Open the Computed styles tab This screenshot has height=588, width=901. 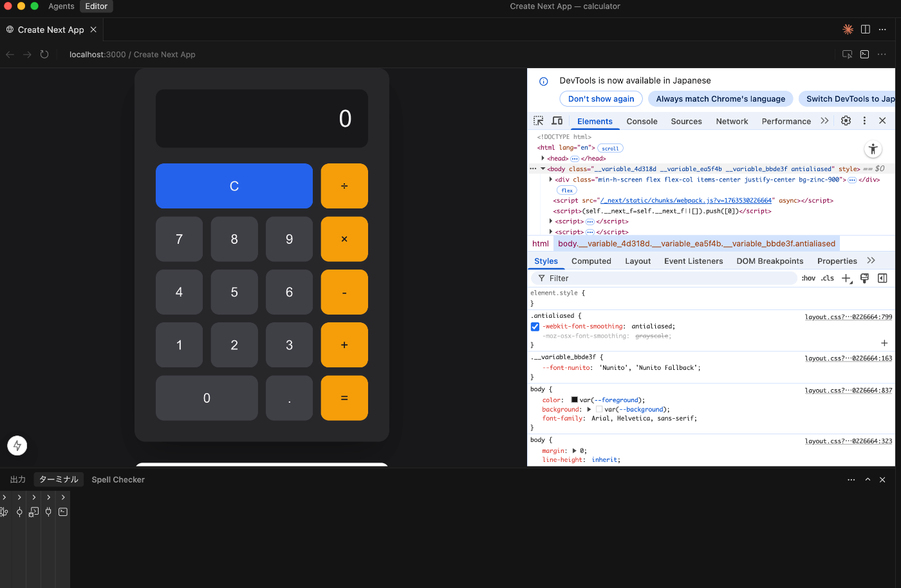591,261
